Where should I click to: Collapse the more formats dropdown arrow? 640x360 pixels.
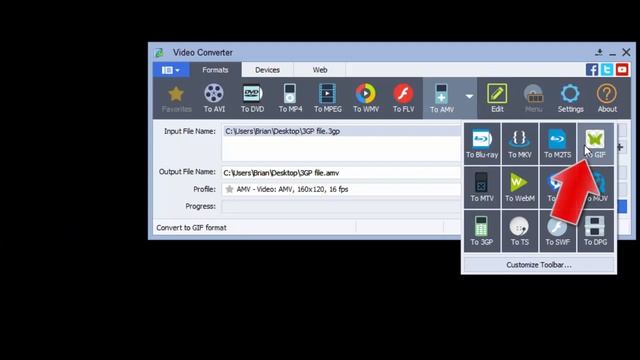[469, 97]
